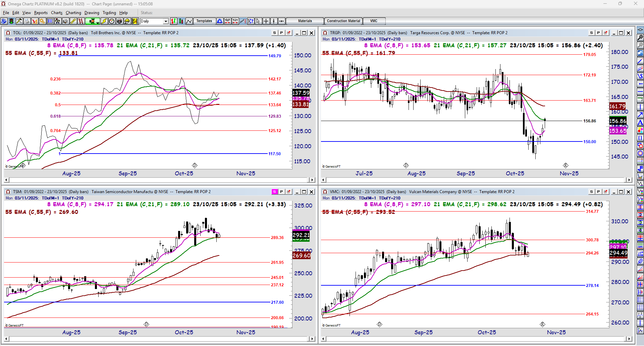Click the 278.14 blue line label in VMC chart
This screenshot has height=346, width=644.
[592, 286]
